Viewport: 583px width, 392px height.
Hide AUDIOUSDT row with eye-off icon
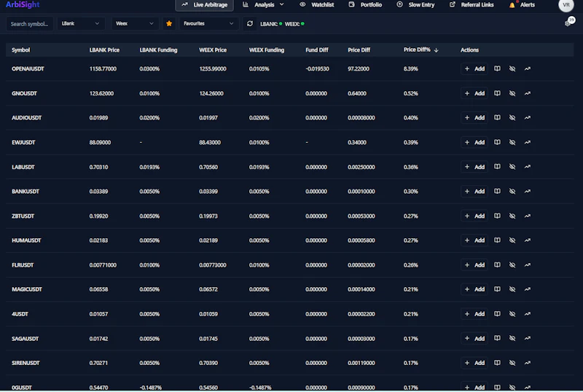(x=512, y=118)
